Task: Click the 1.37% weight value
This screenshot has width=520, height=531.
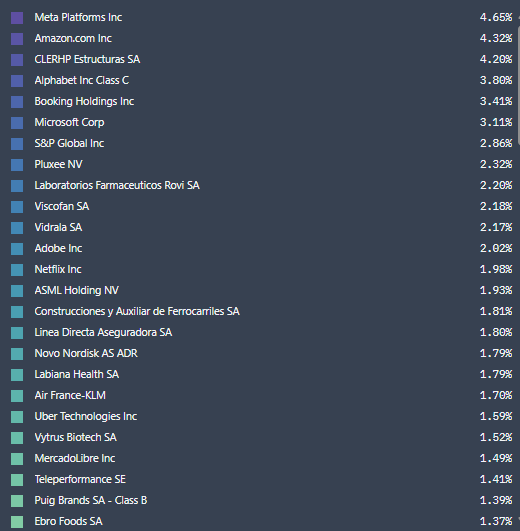Action: 496,521
